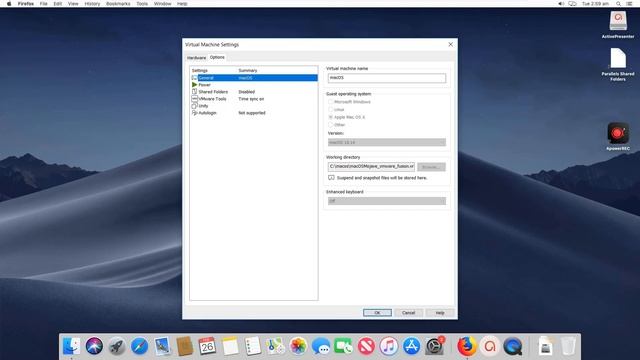This screenshot has height=360, width=640.
Task: Open the Maps icon in dock
Action: [x=276, y=346]
